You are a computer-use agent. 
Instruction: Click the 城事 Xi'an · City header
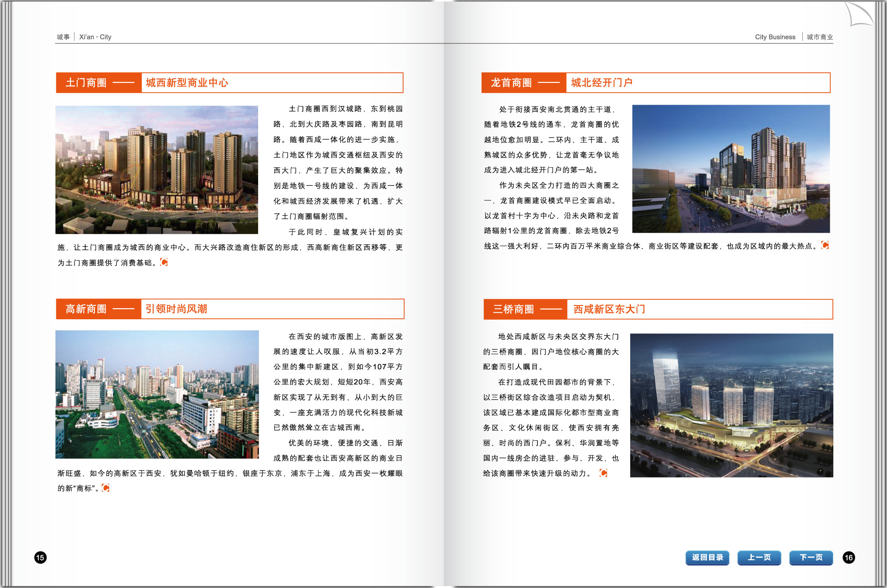point(84,37)
